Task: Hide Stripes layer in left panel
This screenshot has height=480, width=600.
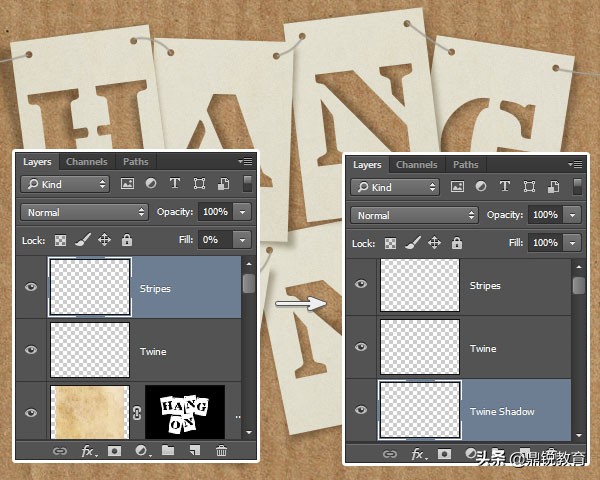Action: (x=31, y=287)
